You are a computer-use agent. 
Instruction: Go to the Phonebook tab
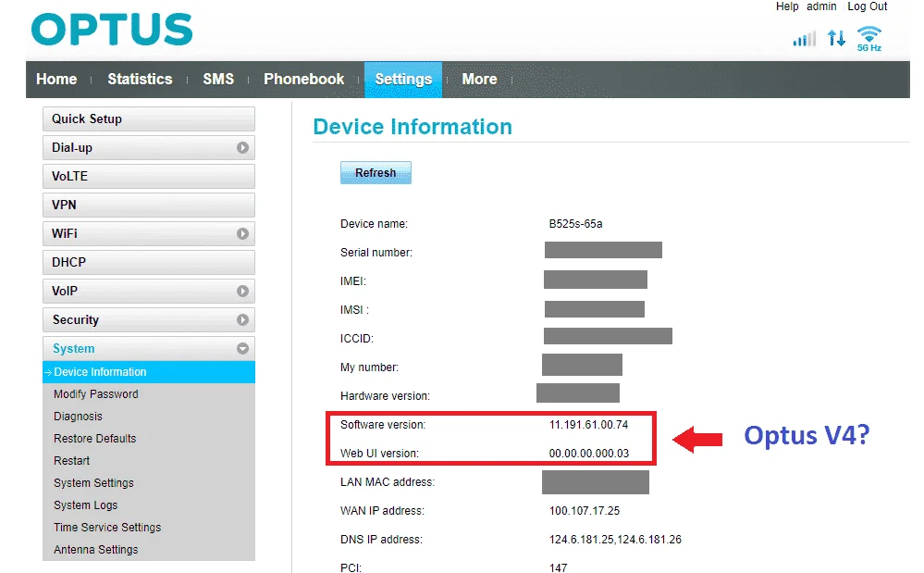point(304,79)
